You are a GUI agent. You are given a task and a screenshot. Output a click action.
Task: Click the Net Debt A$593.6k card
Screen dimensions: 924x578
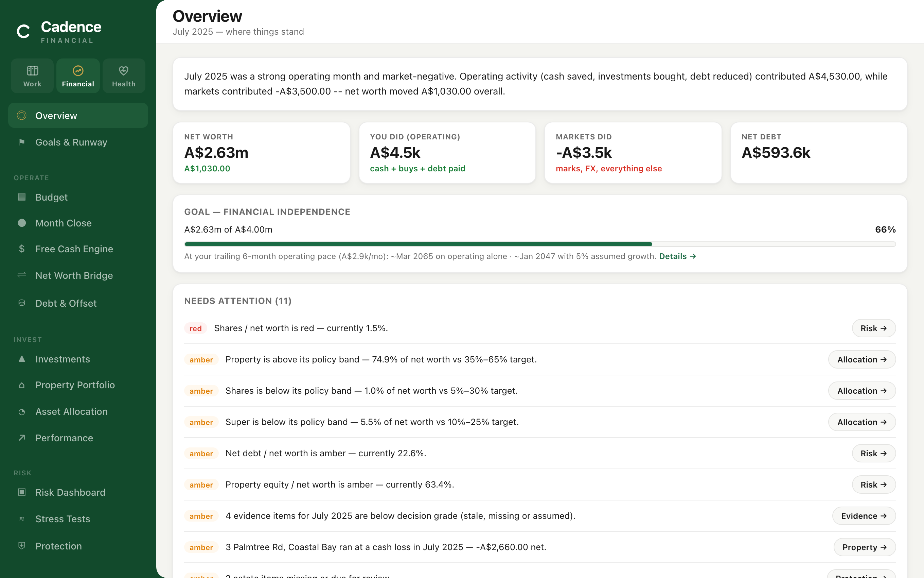click(819, 153)
